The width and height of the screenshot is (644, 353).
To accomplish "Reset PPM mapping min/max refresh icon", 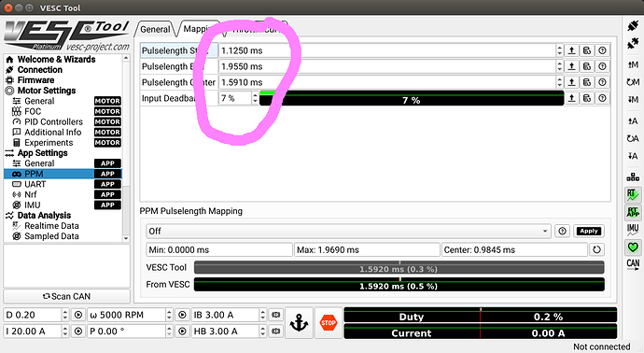I will (x=596, y=249).
